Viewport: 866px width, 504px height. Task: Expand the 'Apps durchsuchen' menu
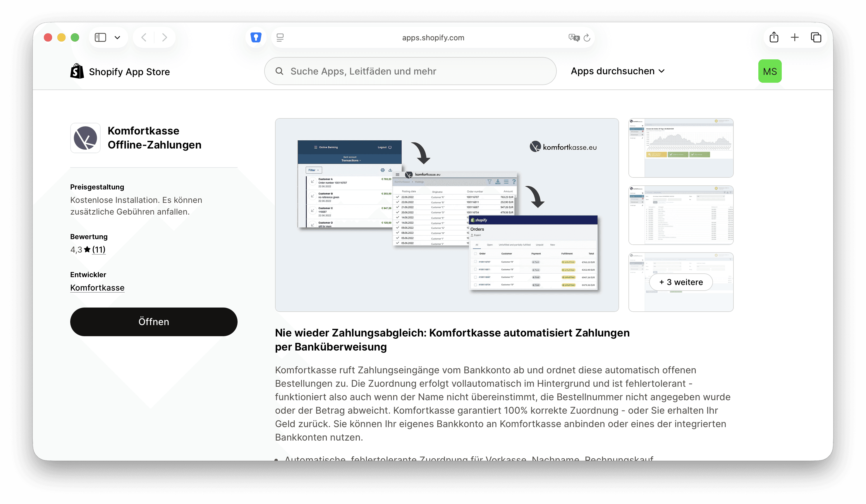point(618,71)
